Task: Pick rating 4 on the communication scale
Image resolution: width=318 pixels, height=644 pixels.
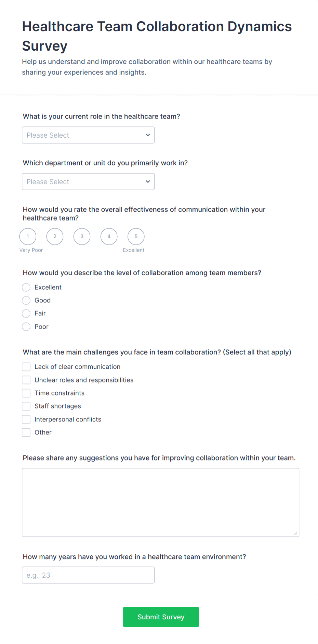Action: coord(109,236)
